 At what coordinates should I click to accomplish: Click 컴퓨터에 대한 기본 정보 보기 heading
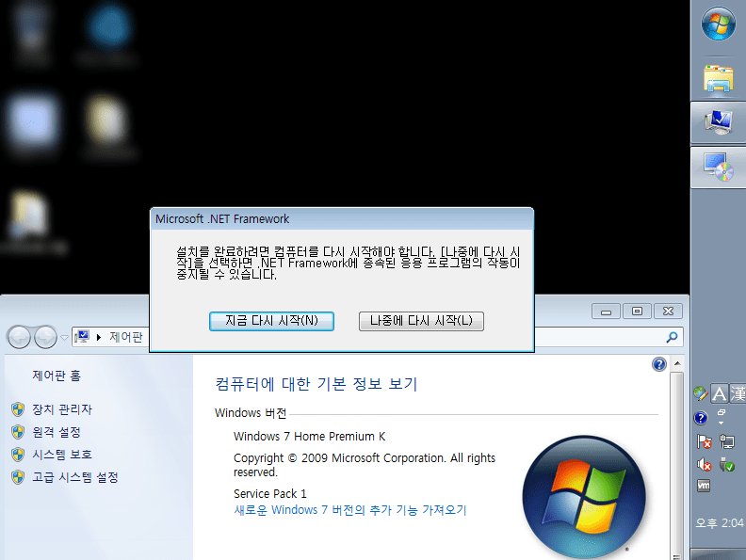[316, 384]
